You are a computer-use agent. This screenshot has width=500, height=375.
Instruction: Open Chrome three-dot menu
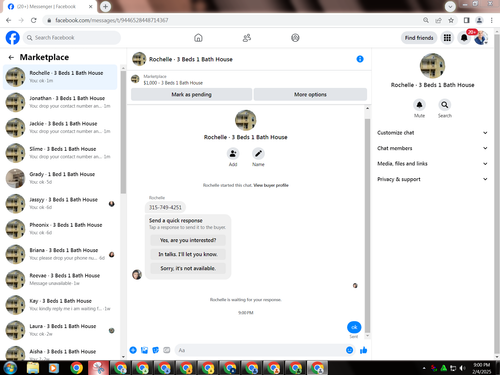pyautogui.click(x=492, y=20)
